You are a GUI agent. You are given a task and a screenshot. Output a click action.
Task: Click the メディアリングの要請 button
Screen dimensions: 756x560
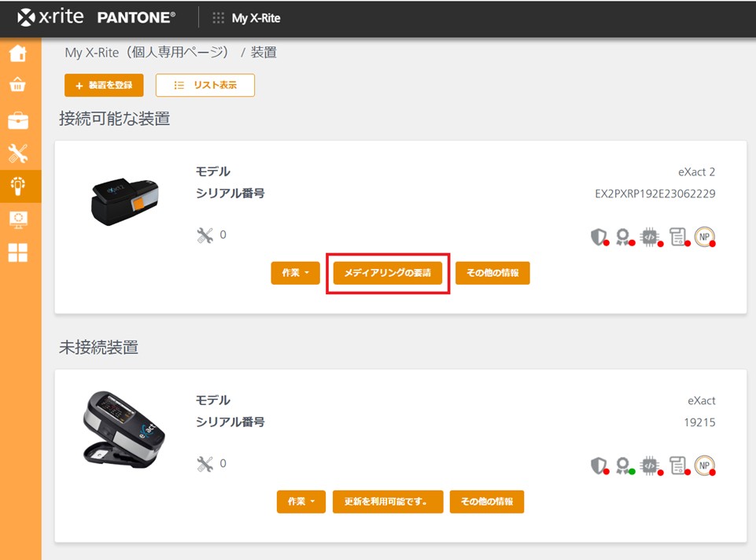tap(388, 273)
